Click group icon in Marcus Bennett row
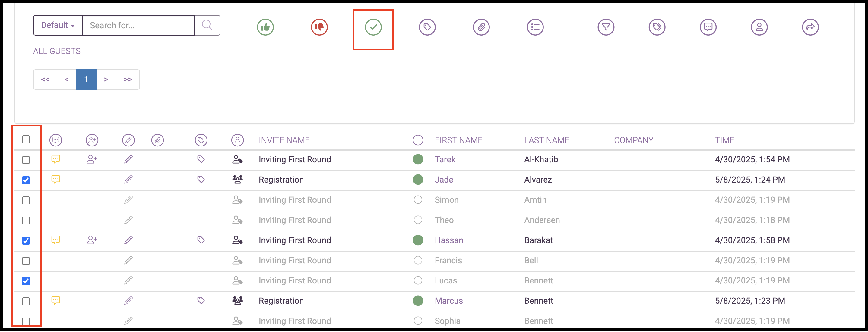 pyautogui.click(x=238, y=301)
